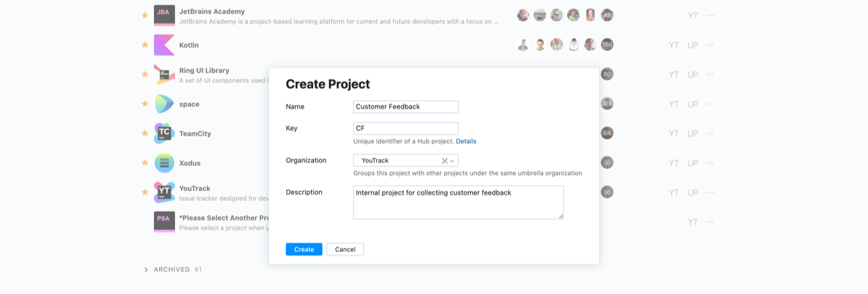Click the space project logo icon

click(x=164, y=104)
